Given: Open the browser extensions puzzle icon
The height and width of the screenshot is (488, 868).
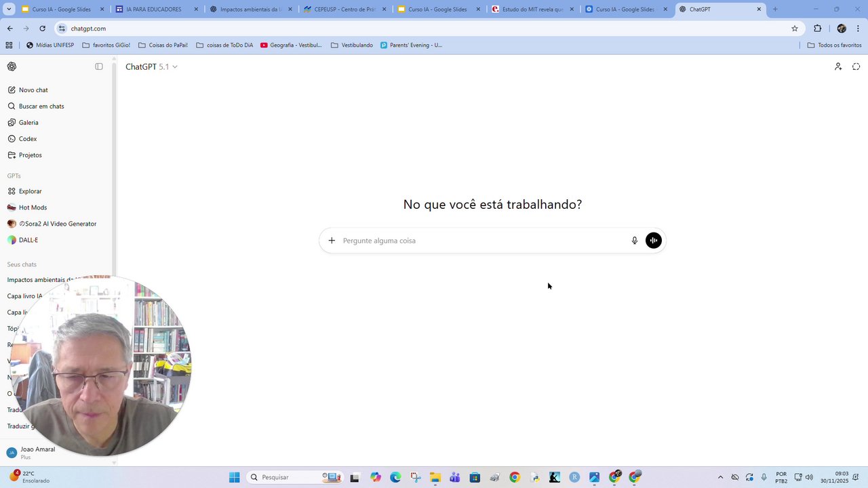Looking at the screenshot, I should tap(817, 28).
